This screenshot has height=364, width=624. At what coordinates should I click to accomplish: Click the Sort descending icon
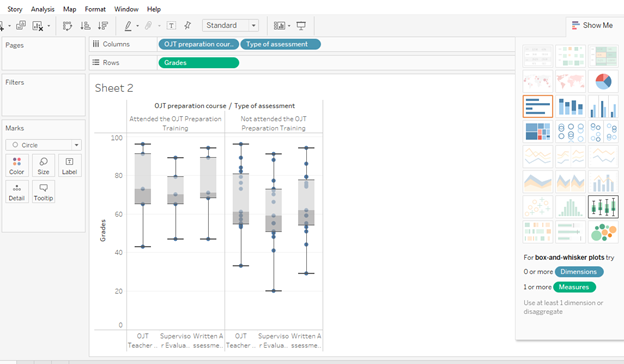(103, 26)
